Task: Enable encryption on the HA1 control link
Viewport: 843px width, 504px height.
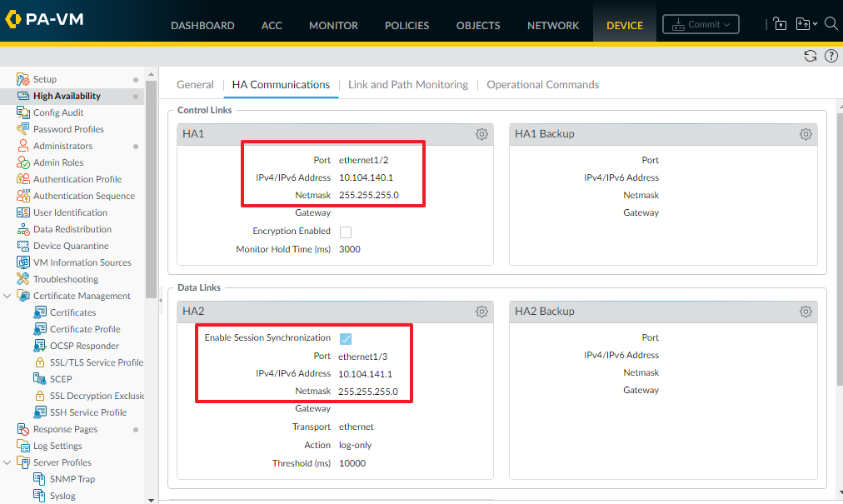Action: tap(345, 231)
